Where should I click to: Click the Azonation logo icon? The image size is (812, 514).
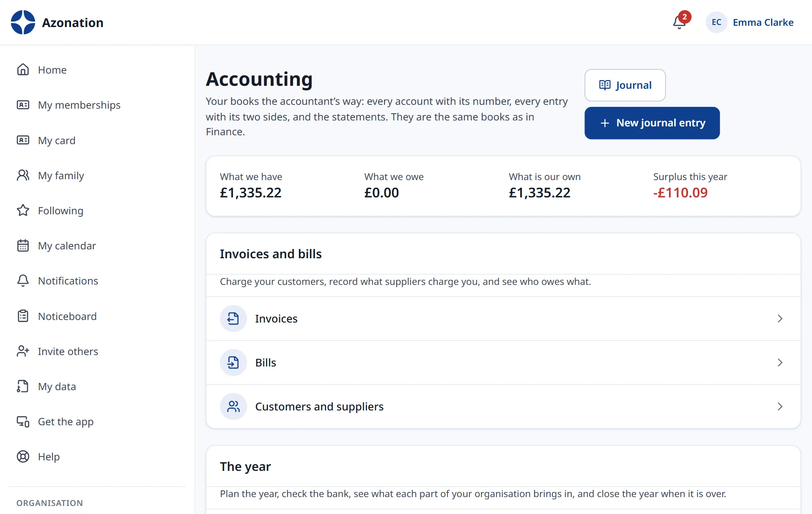click(23, 22)
